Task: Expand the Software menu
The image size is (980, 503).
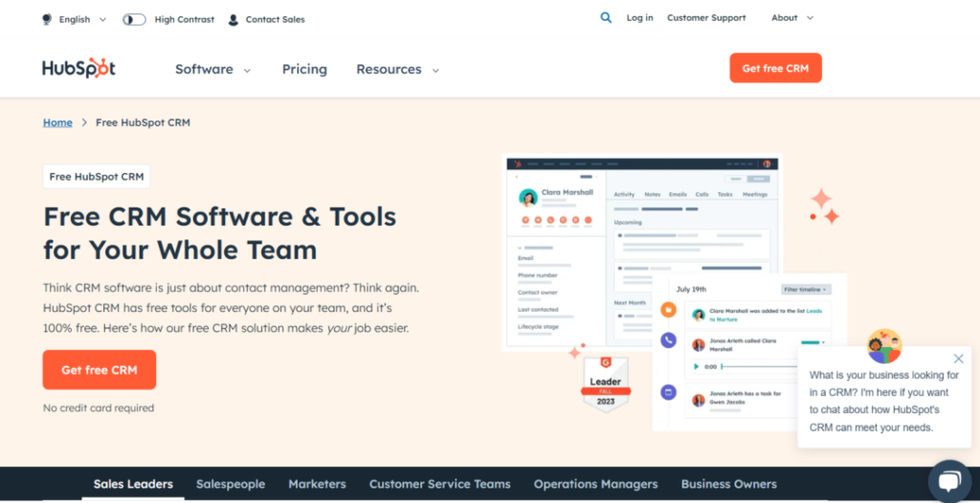Action: pyautogui.click(x=212, y=70)
